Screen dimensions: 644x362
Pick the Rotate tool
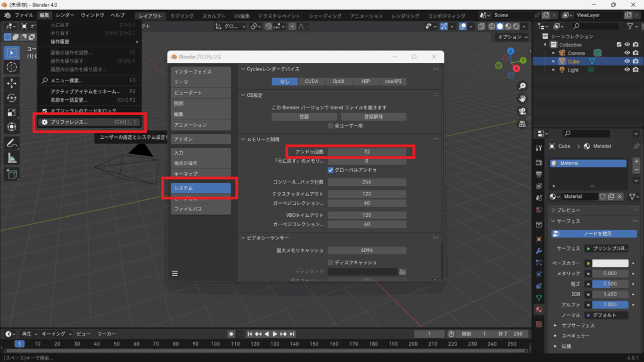coord(11,97)
